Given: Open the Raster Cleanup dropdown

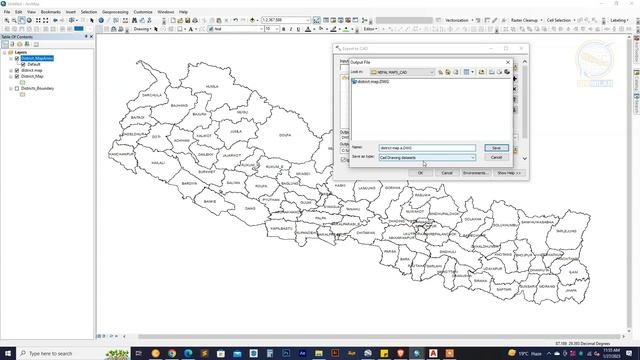Looking at the screenshot, I should coord(527,20).
